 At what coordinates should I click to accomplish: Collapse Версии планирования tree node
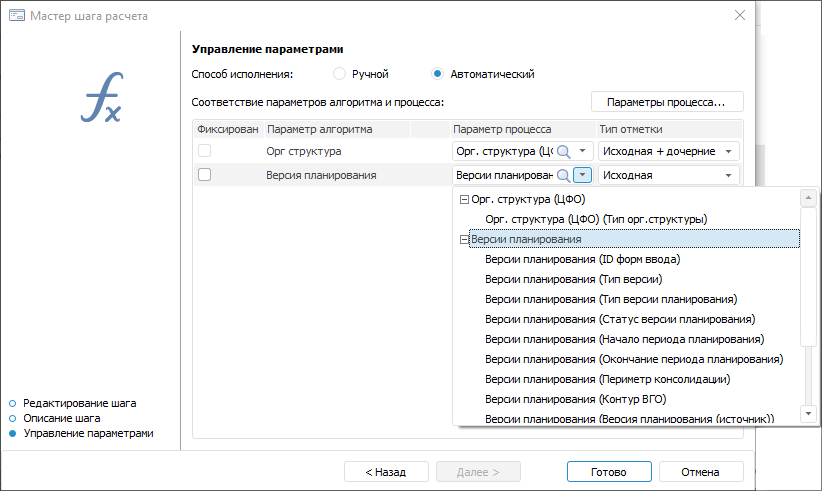point(464,239)
